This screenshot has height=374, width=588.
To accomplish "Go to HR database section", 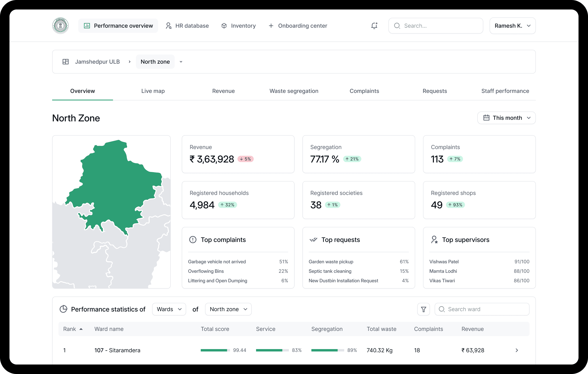I will coord(187,26).
